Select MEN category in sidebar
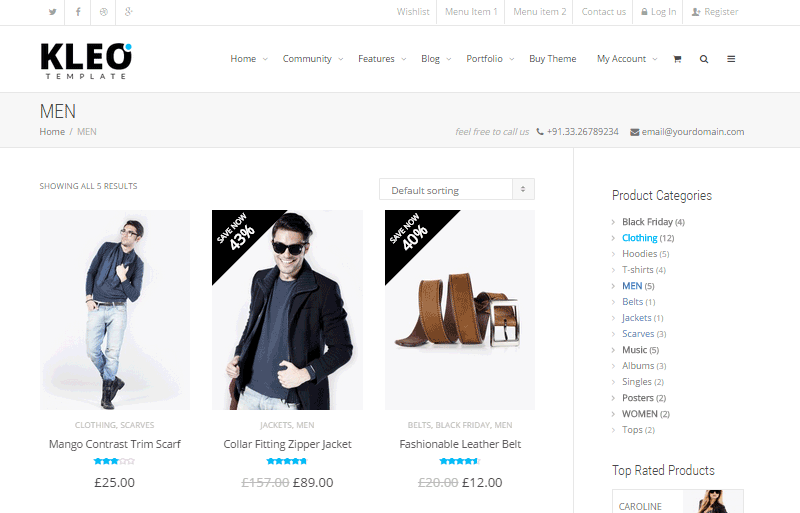This screenshot has width=800, height=513. tap(632, 286)
